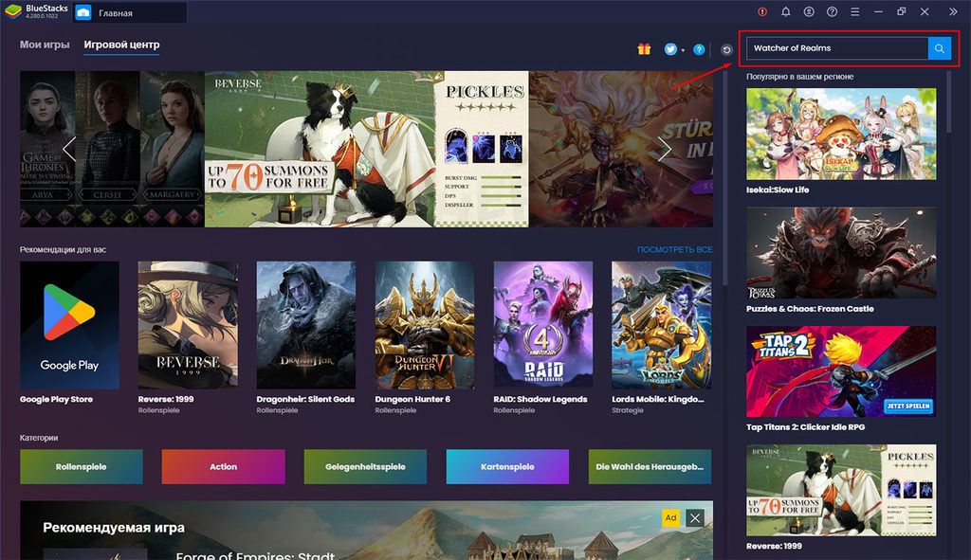Image resolution: width=971 pixels, height=560 pixels.
Task: Expand the Twitter dropdown arrow
Action: [x=683, y=51]
